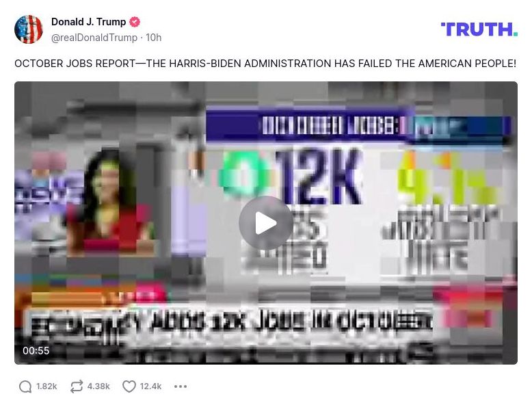
Task: Click the @realDonaldTrump handle
Action: coord(94,38)
